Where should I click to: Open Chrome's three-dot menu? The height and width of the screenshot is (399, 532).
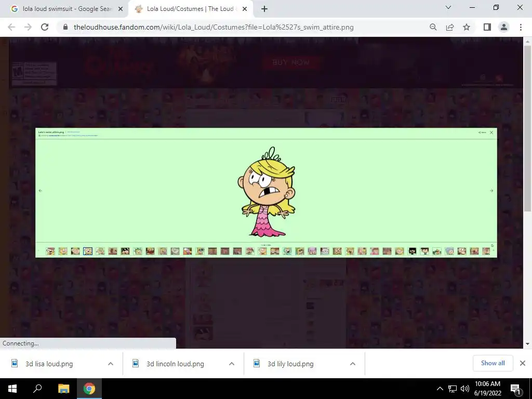[521, 27]
